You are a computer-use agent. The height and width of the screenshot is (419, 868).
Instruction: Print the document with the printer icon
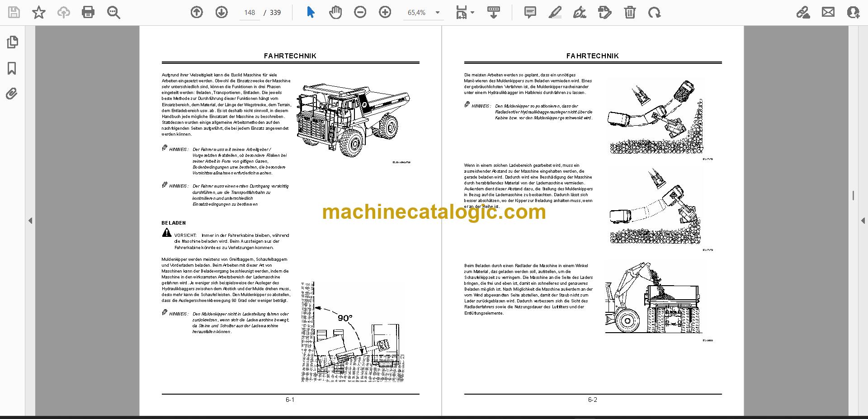(88, 12)
